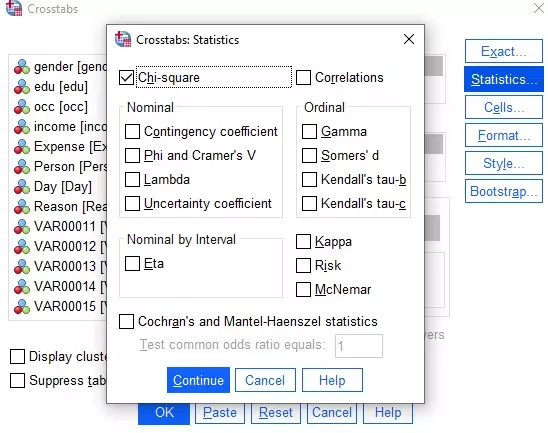
Task: Check the Kappa option
Action: pyautogui.click(x=303, y=241)
